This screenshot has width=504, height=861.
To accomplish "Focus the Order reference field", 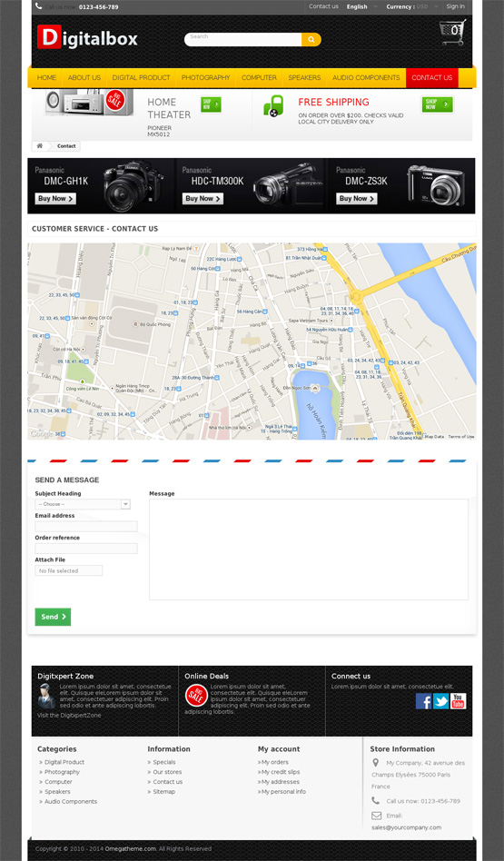I will (x=86, y=549).
